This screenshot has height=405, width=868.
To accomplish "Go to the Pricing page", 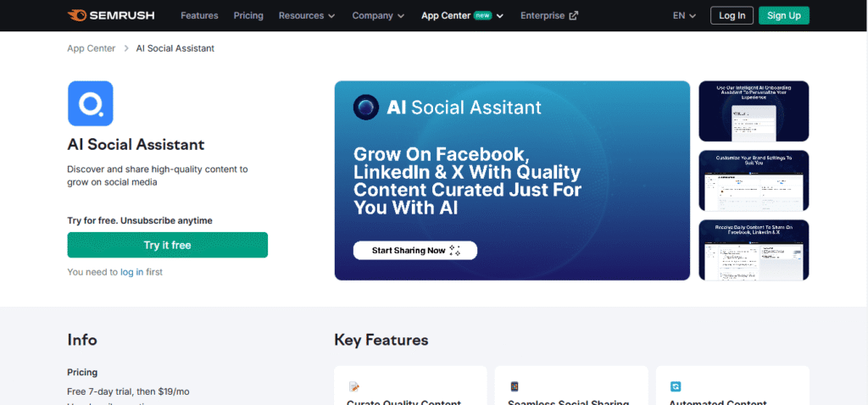I will (x=248, y=15).
